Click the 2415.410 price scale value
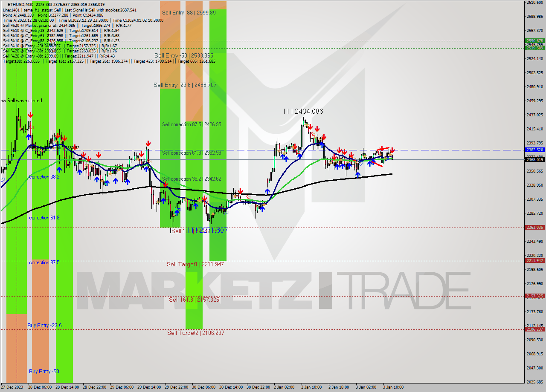 534,129
